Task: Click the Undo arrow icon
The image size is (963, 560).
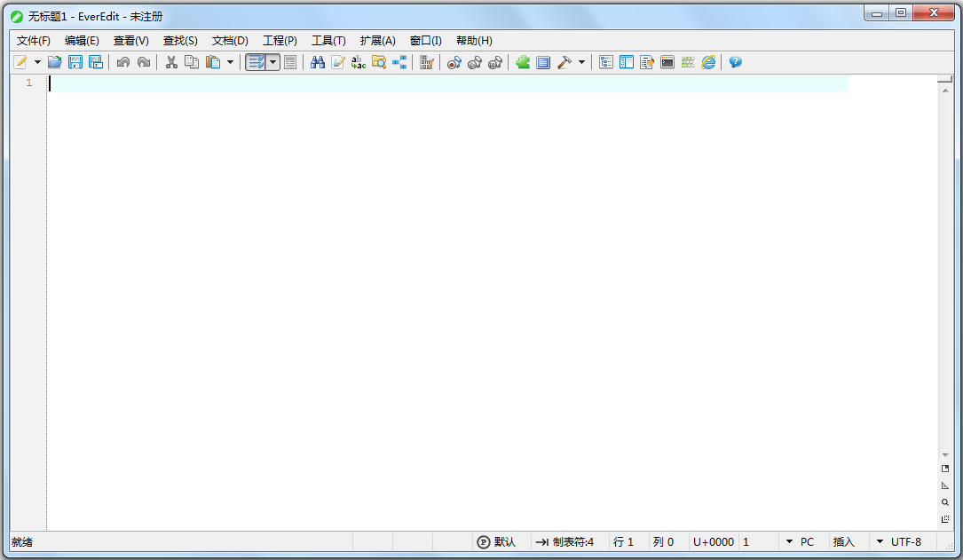Action: (122, 62)
